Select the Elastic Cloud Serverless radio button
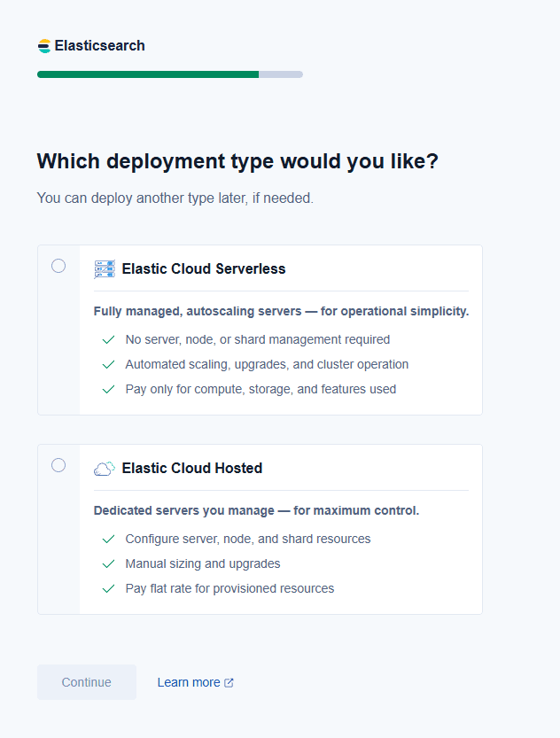Screen dimensions: 560x738 coord(58,266)
